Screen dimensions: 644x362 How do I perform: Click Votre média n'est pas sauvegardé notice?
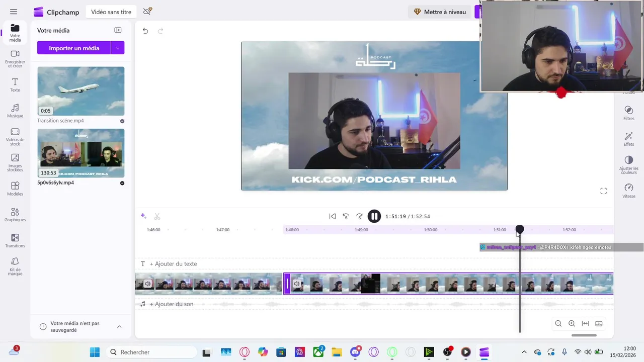point(75,327)
